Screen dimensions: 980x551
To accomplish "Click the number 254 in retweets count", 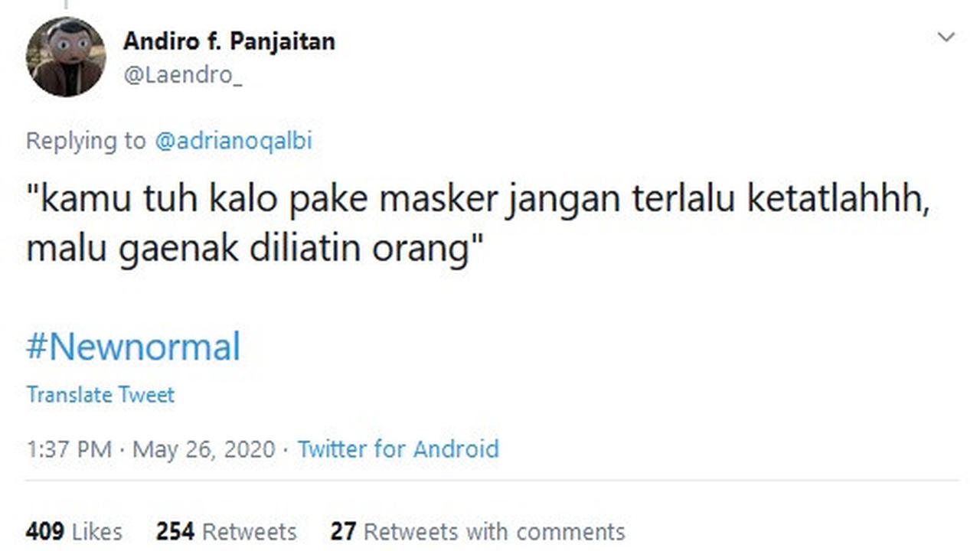I will pyautogui.click(x=175, y=531).
